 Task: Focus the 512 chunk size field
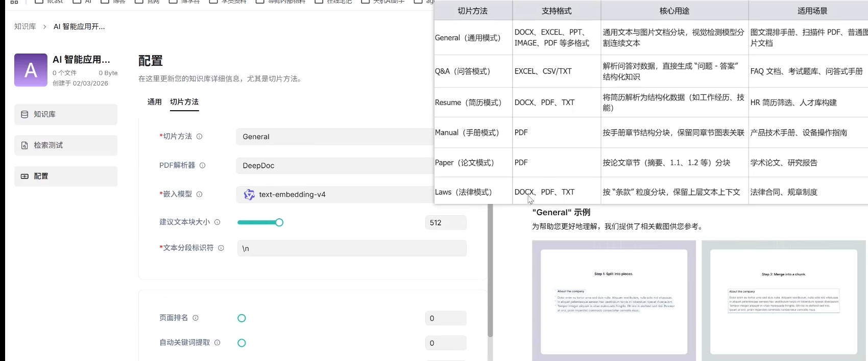[446, 223]
